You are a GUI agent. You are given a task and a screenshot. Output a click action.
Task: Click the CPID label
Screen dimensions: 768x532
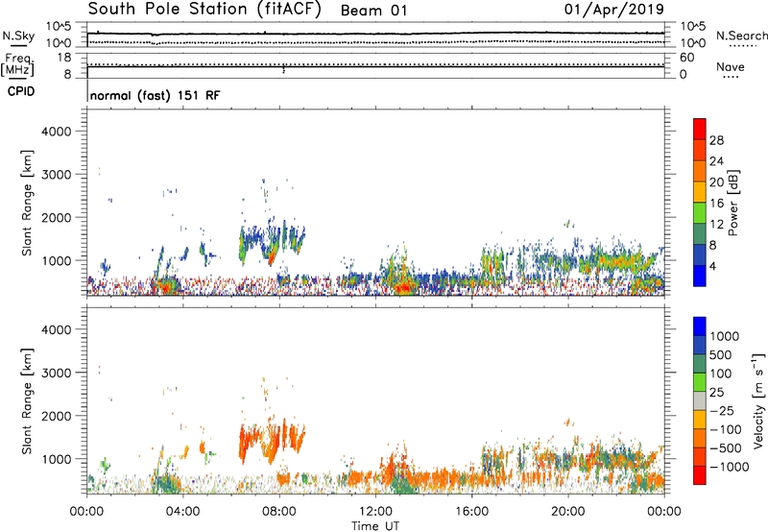pyautogui.click(x=21, y=91)
